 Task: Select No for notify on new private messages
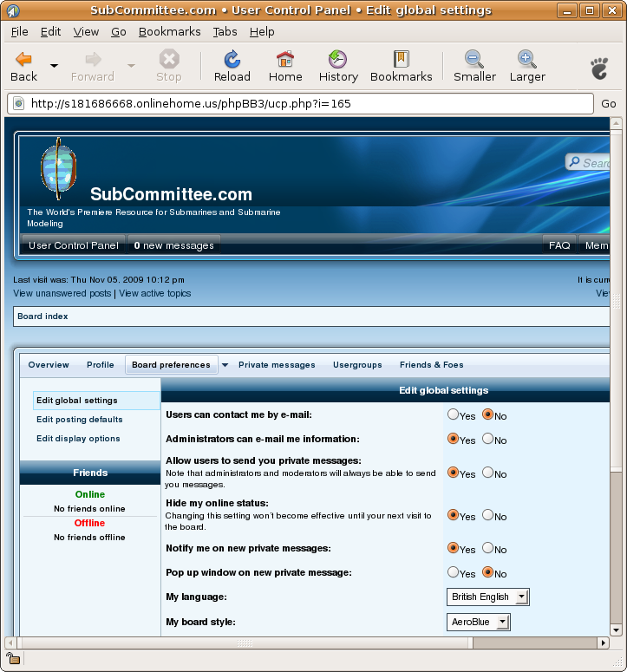[487, 548]
